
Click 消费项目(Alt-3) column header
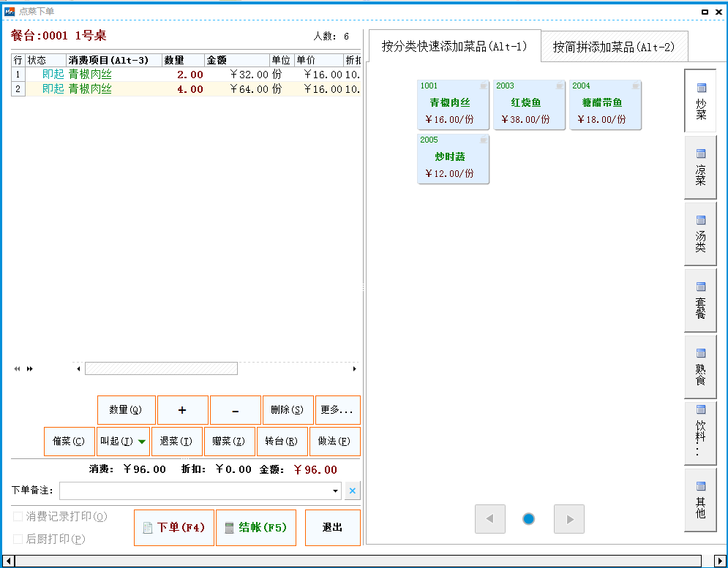pyautogui.click(x=114, y=61)
